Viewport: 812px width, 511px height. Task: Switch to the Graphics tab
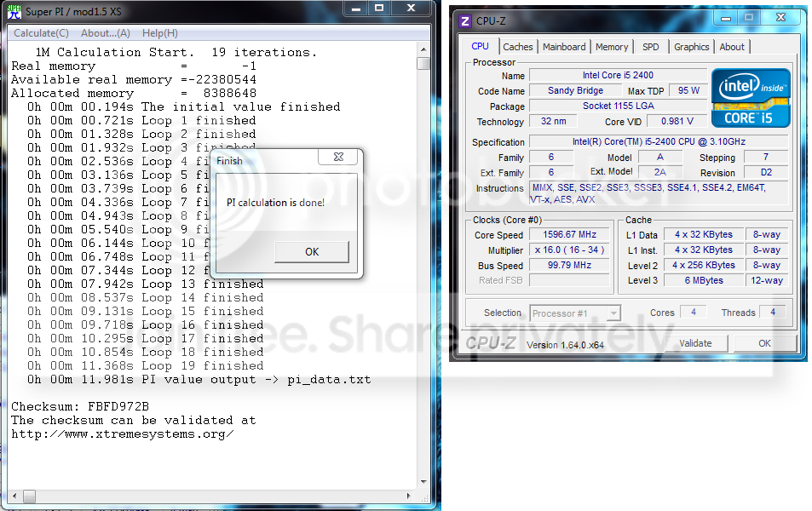[691, 47]
